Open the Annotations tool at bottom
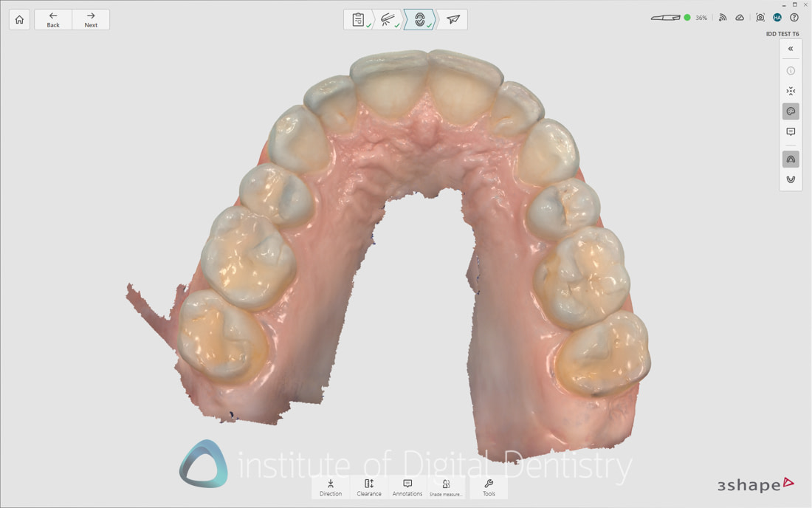The height and width of the screenshot is (508, 812). [407, 487]
